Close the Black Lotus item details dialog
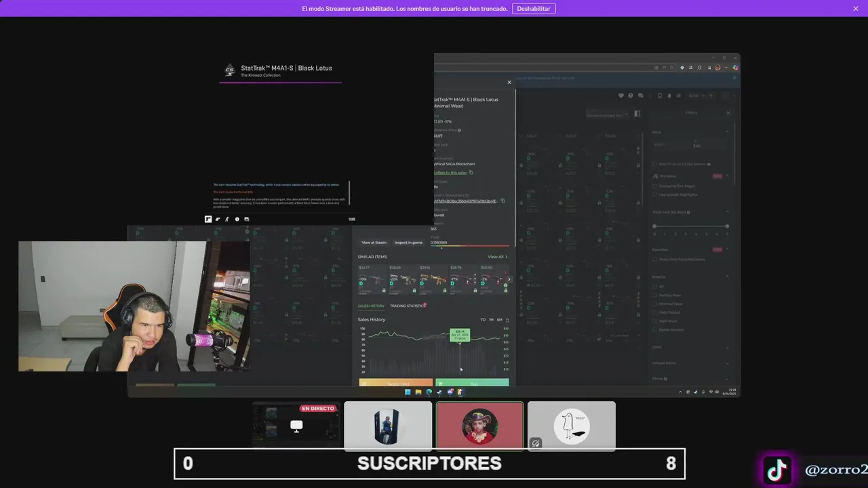868x488 pixels. click(x=509, y=82)
